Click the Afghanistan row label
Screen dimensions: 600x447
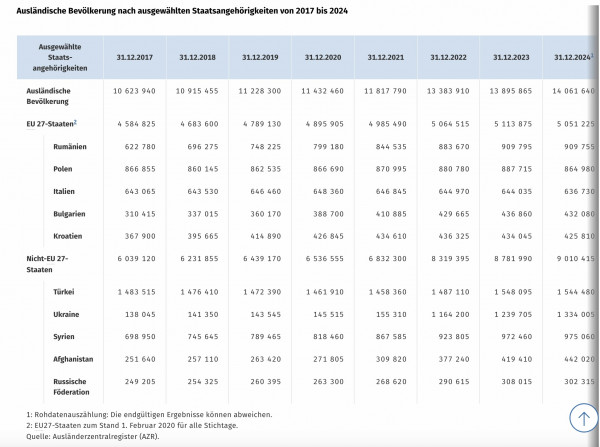tap(73, 359)
